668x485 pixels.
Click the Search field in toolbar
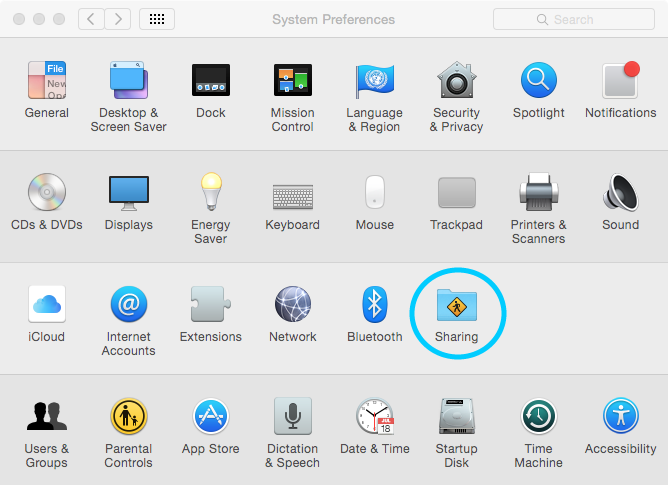(x=574, y=19)
